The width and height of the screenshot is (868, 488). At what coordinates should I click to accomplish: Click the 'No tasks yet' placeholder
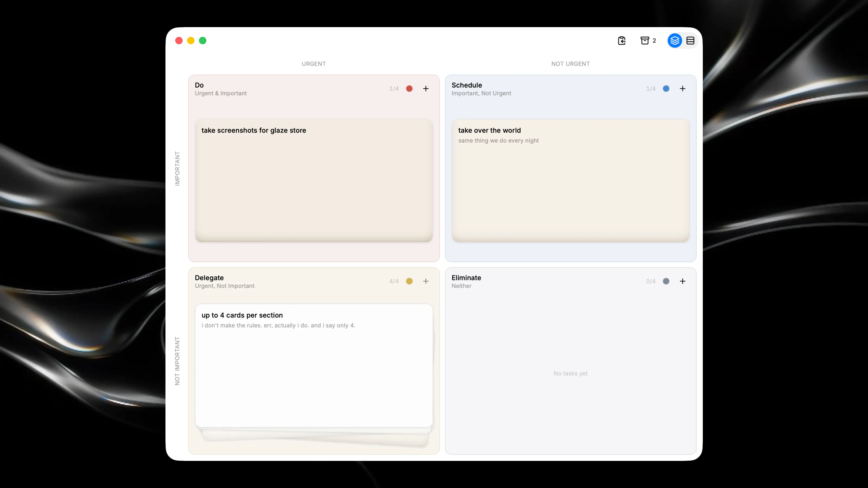click(x=570, y=373)
